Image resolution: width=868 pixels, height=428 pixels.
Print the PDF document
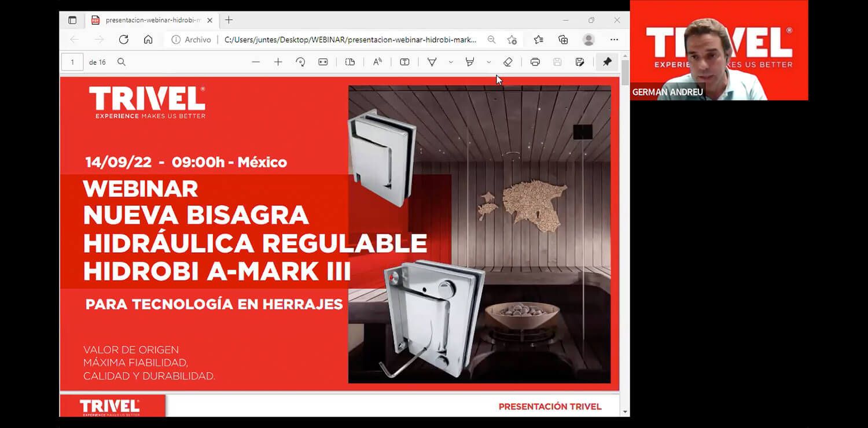point(535,62)
